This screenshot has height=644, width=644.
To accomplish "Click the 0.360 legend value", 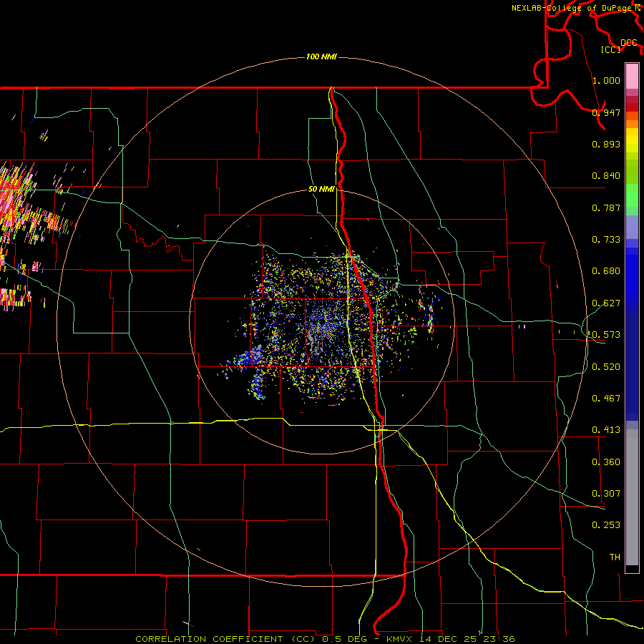I will [606, 462].
